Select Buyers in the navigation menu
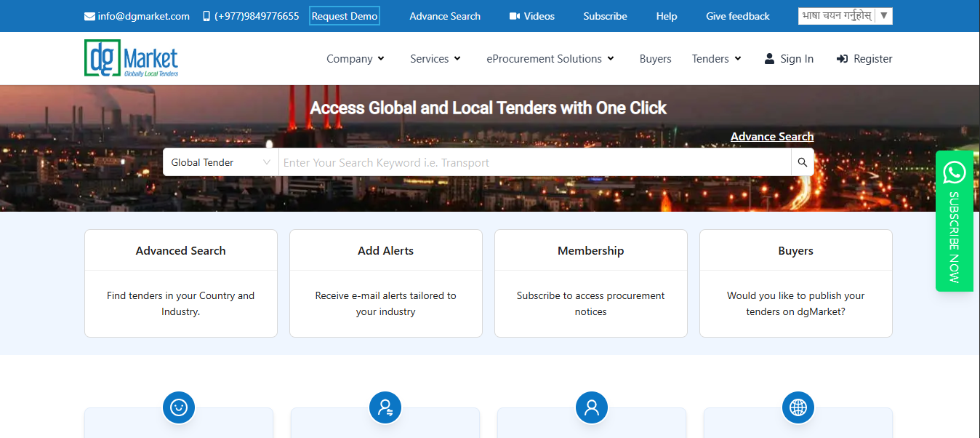This screenshot has width=980, height=438. [x=655, y=58]
